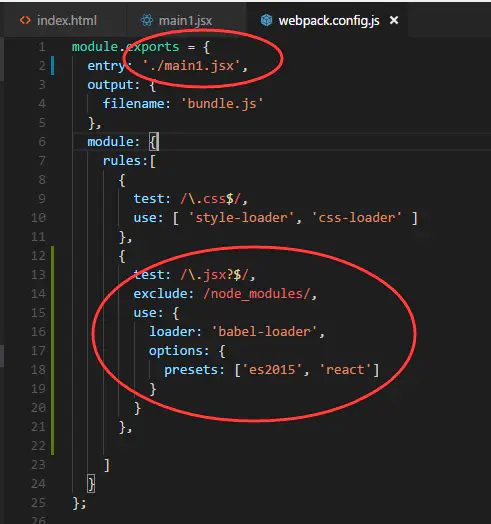
Task: Click the webpack icon on the config tab
Action: [266, 20]
